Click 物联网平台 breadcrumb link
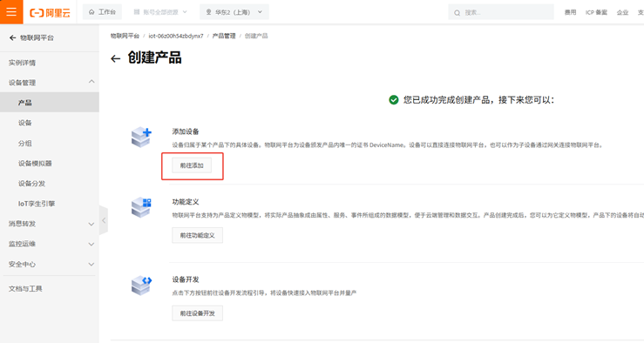This screenshot has width=644, height=343. (125, 36)
